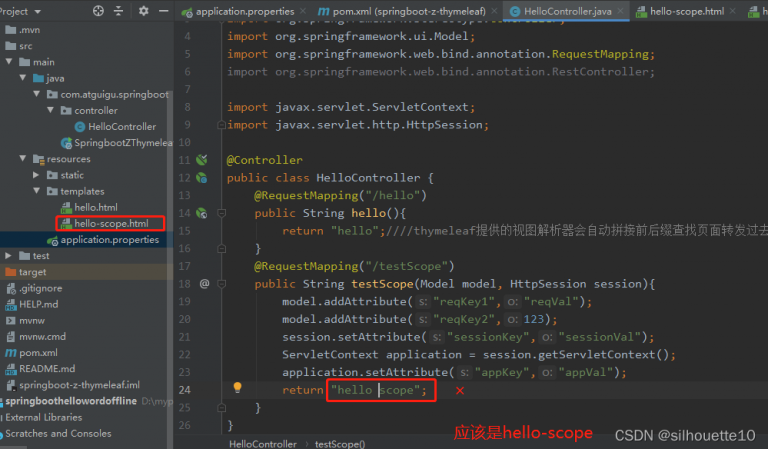Viewport: 768px width, 449px height.
Task: Click the request mapping gutter icon on line 14
Action: pos(201,213)
